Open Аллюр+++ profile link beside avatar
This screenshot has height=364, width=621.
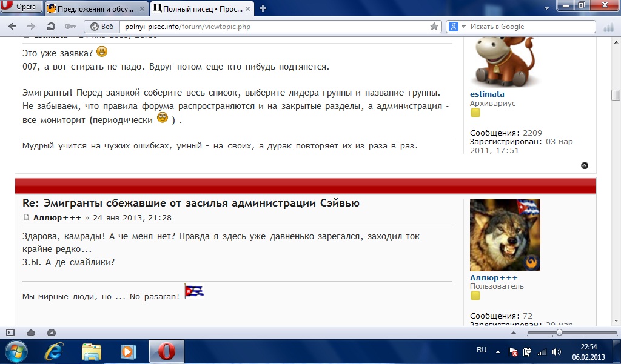494,277
